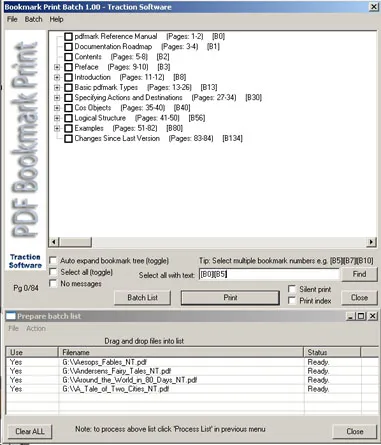Click the horizontal scrollbar thumb in bookmark tree
381x445 pixels.
(x=76, y=242)
